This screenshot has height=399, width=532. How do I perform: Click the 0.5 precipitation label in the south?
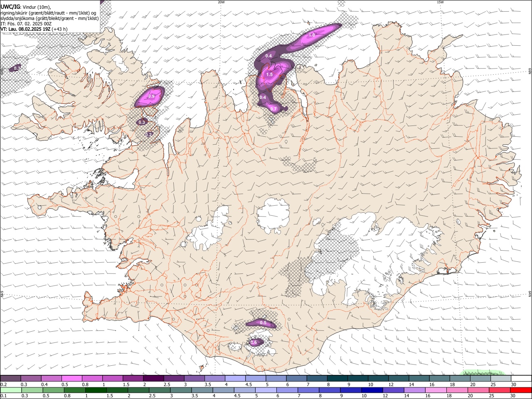(263, 323)
